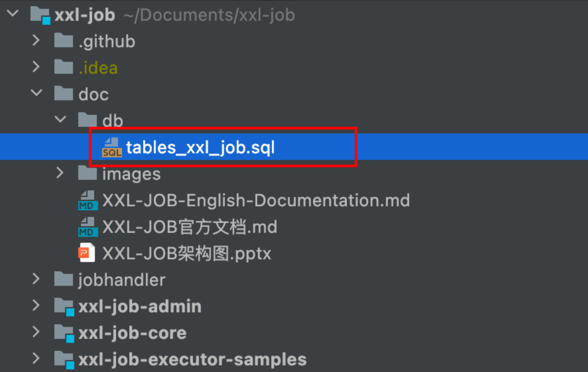Collapse the doc folder
The image size is (588, 372).
tap(37, 93)
